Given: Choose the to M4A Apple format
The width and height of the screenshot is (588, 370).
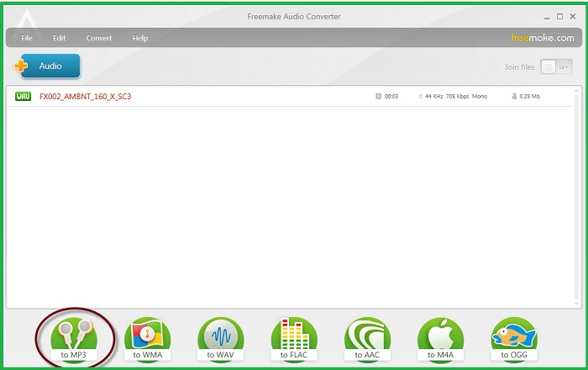Looking at the screenshot, I should (441, 341).
